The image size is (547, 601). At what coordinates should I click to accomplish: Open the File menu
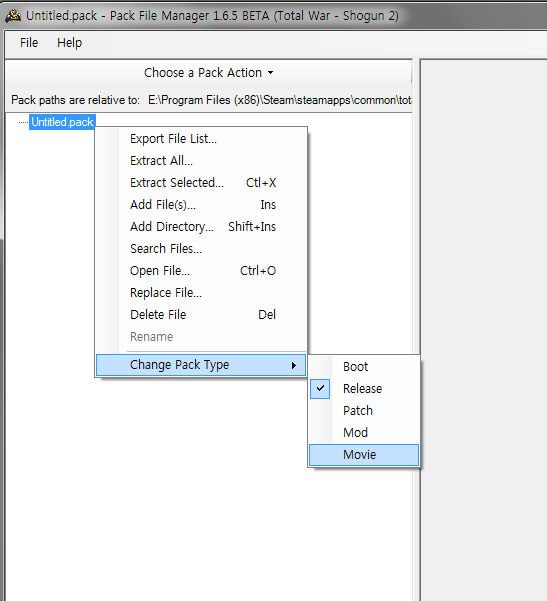click(29, 43)
